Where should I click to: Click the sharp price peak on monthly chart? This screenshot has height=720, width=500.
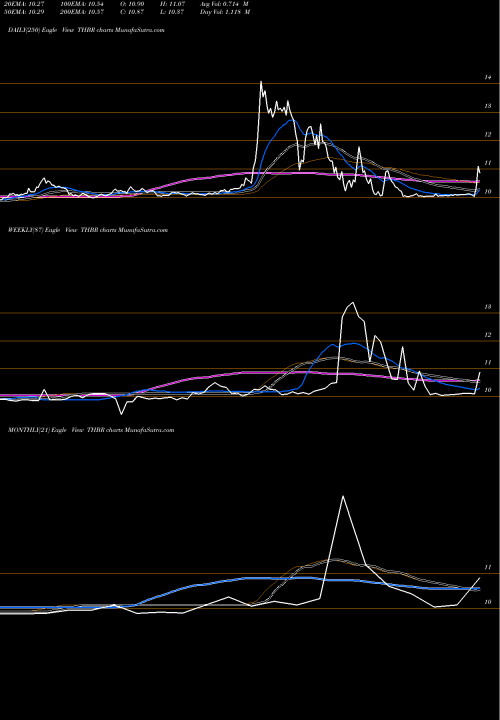tap(343, 496)
